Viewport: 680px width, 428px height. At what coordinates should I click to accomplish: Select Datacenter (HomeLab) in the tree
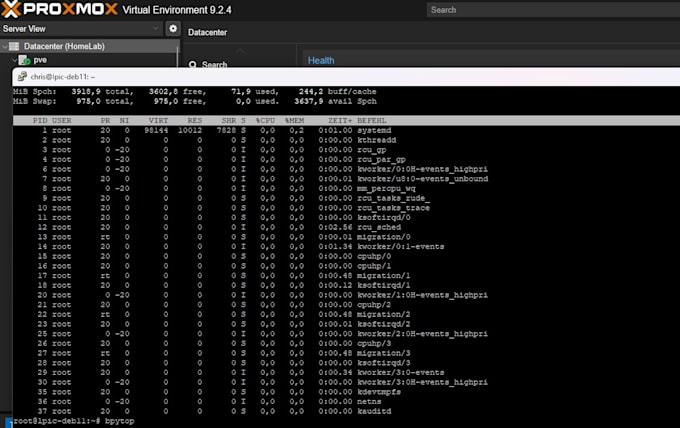tap(64, 46)
